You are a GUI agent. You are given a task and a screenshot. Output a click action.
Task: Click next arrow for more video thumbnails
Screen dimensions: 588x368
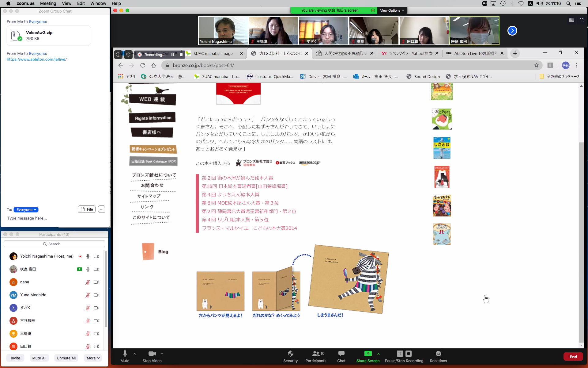pos(512,31)
